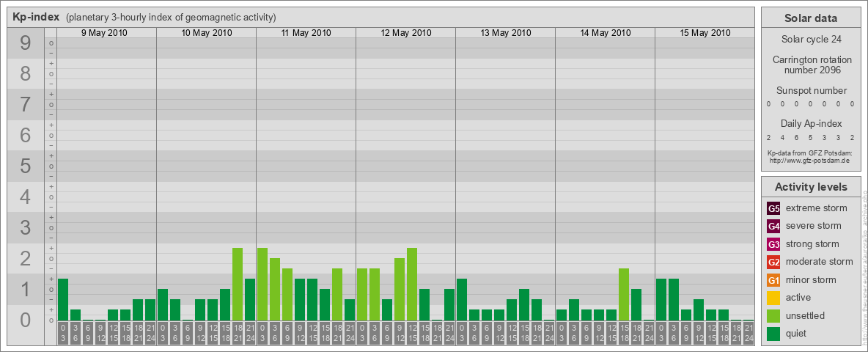Click the Daily Ap-index value 6

tap(797, 137)
